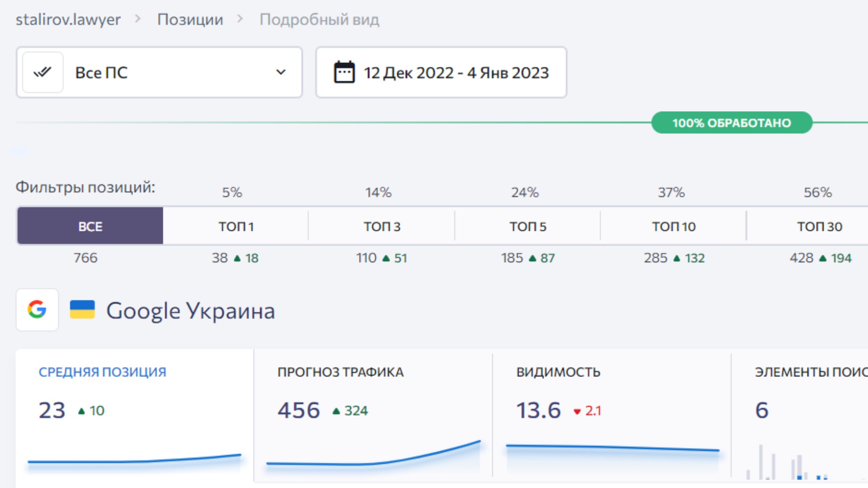
Task: Click the average position trend line chart
Action: tap(134, 460)
